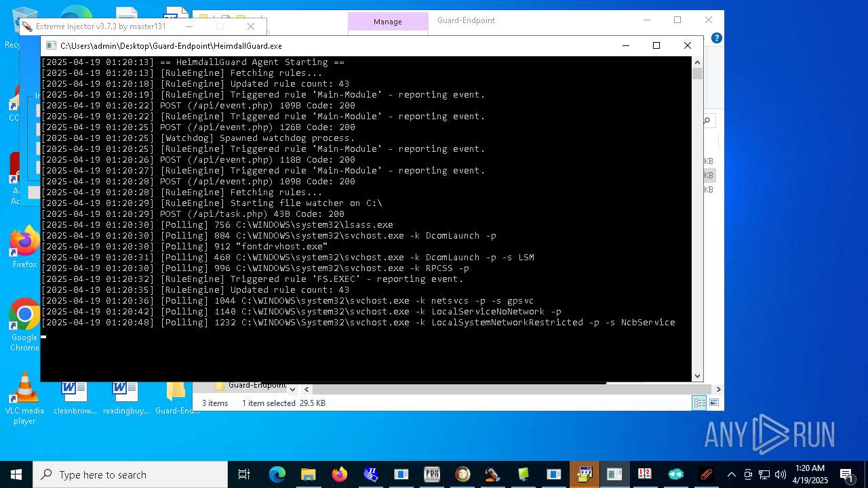The width and height of the screenshot is (868, 488).
Task: Click the '1 item selected 29.5 KB' status text
Action: tap(283, 403)
